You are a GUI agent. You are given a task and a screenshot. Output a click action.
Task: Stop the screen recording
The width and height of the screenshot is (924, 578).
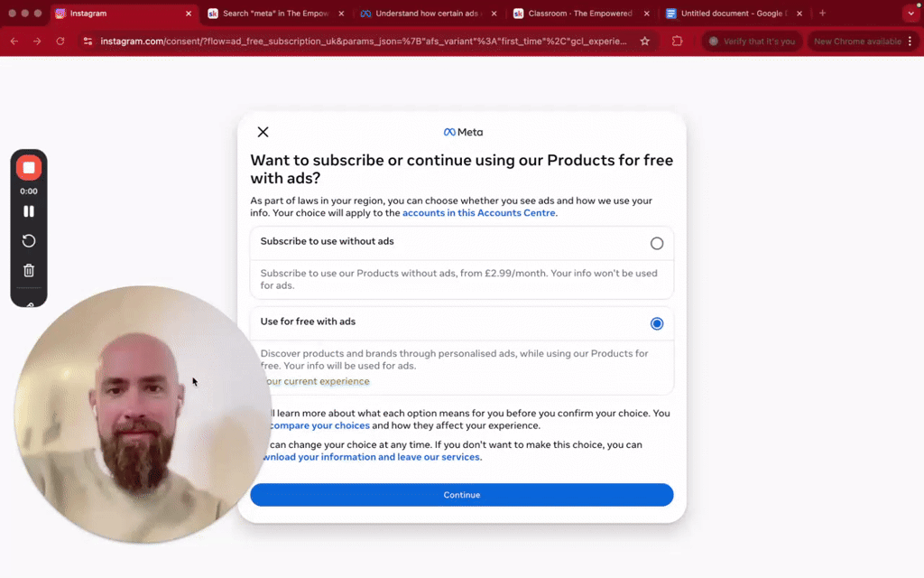click(x=29, y=168)
